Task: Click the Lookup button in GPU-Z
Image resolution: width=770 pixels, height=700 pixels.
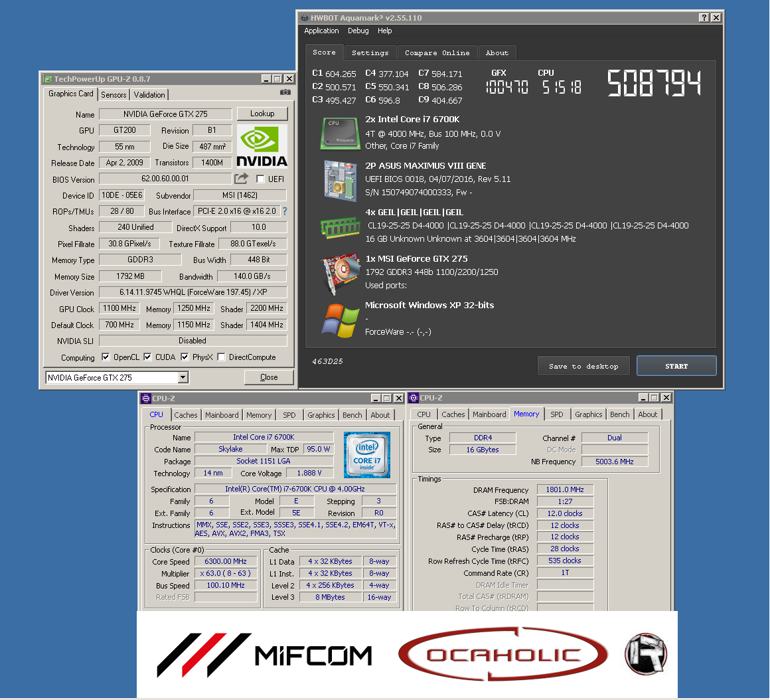Action: (x=262, y=114)
